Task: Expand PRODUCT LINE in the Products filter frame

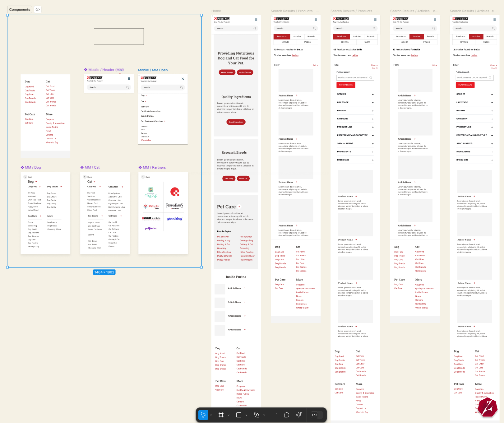Action: click(x=373, y=127)
